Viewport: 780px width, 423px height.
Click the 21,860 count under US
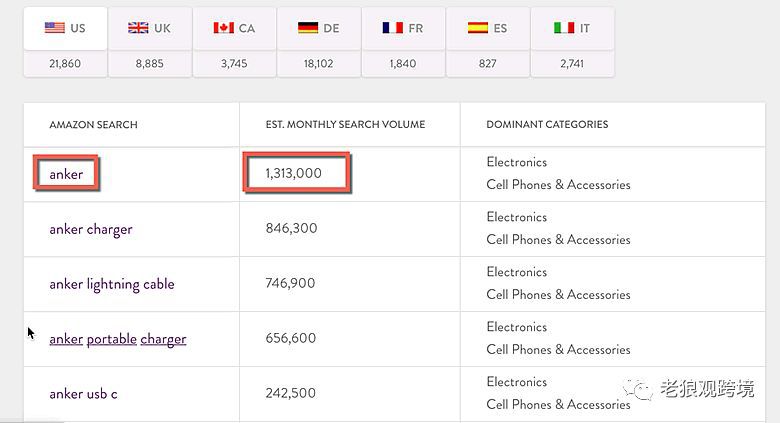coord(65,64)
